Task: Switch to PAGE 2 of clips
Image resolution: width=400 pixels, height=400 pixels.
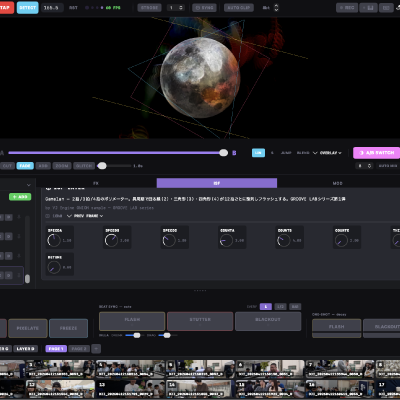Action: pyautogui.click(x=79, y=349)
